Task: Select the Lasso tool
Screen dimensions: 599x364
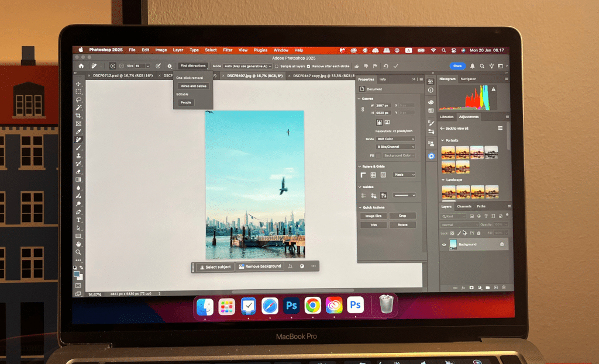Action: (78, 100)
